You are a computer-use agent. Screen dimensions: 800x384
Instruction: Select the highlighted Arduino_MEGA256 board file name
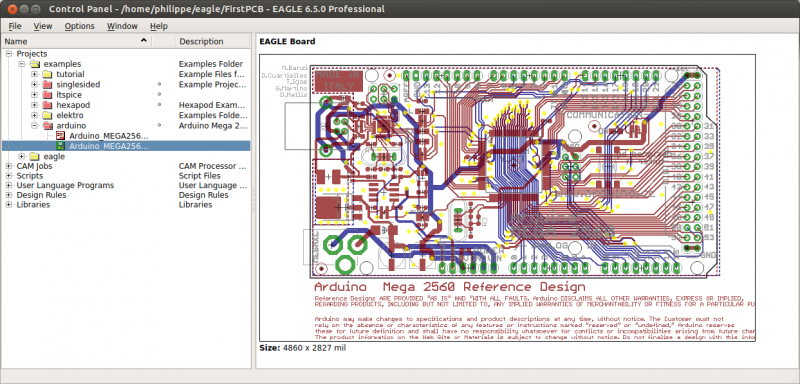point(109,146)
